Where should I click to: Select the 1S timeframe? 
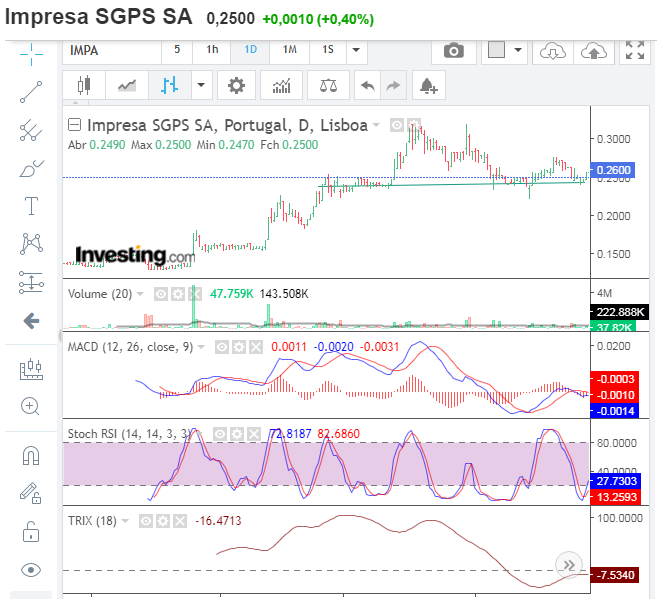(x=328, y=50)
